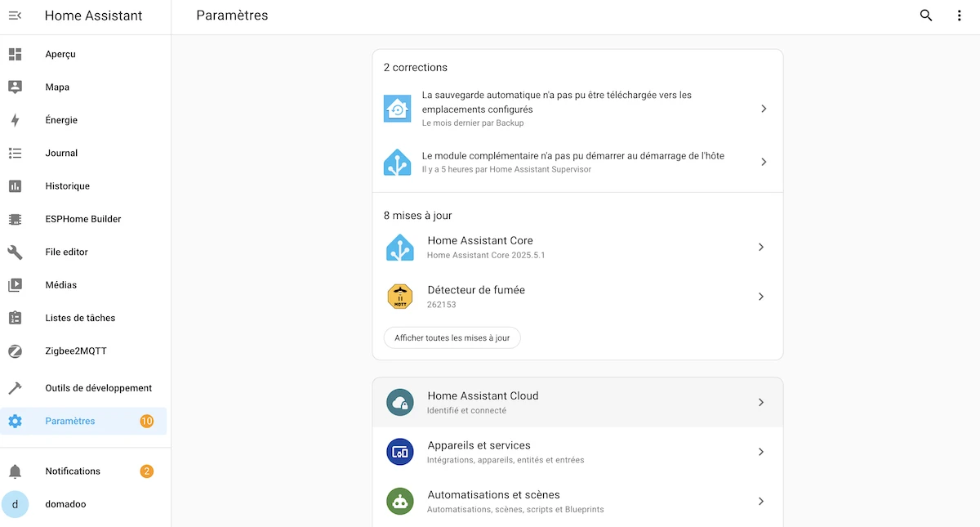Open Médias from the sidebar
This screenshot has width=980, height=527.
click(x=83, y=285)
